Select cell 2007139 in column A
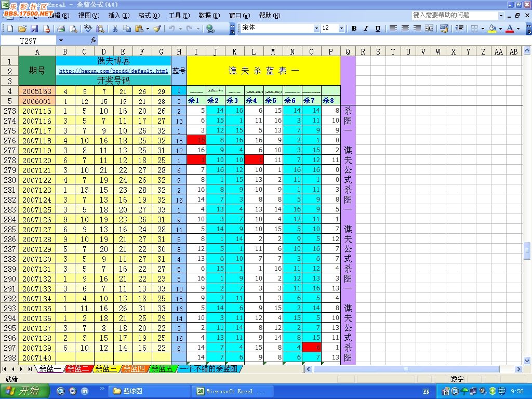 pos(37,348)
